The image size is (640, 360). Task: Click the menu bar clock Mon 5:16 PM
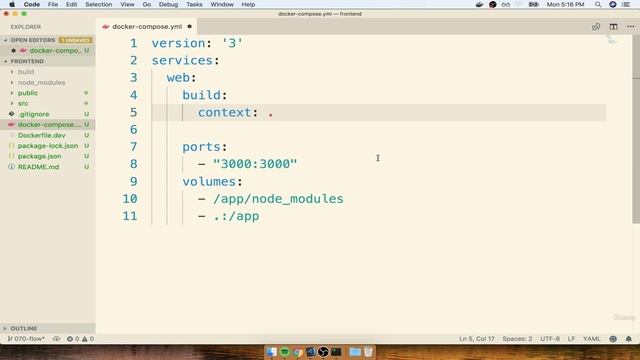pos(565,4)
